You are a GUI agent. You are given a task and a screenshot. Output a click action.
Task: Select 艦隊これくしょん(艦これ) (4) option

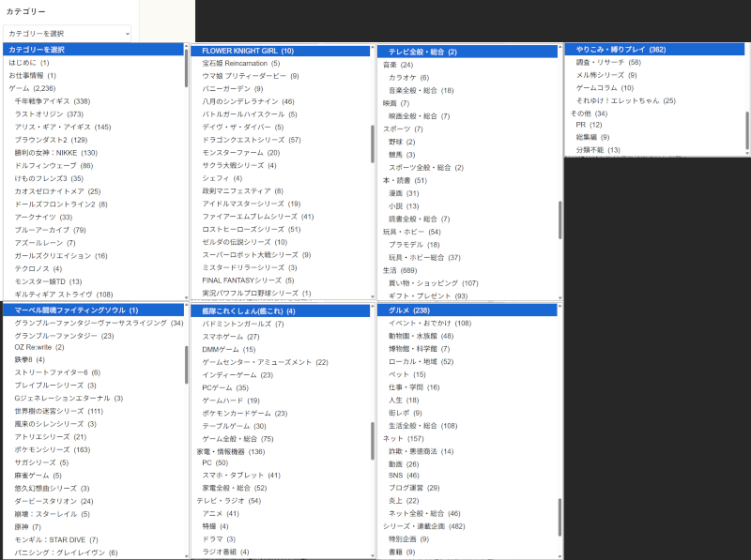tap(280, 311)
